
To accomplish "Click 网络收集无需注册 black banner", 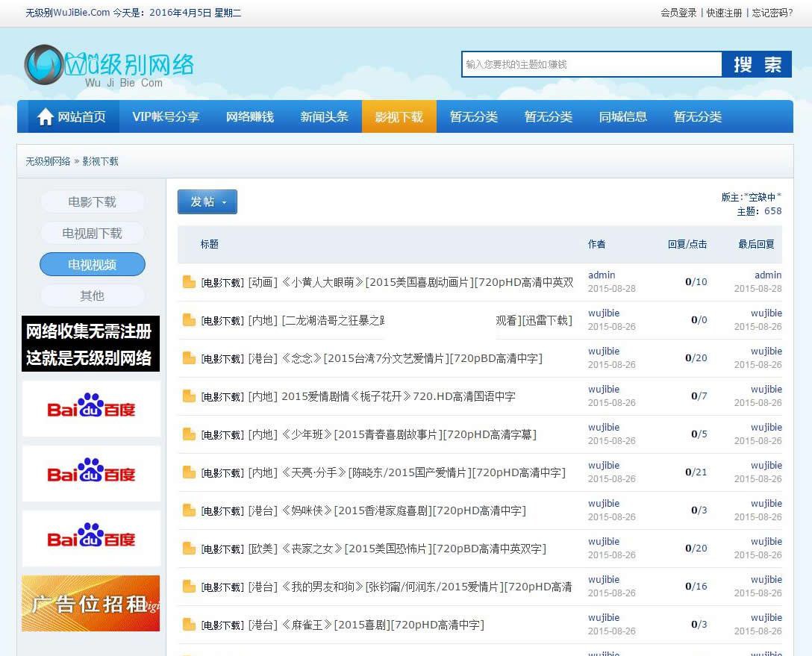I will pos(90,344).
